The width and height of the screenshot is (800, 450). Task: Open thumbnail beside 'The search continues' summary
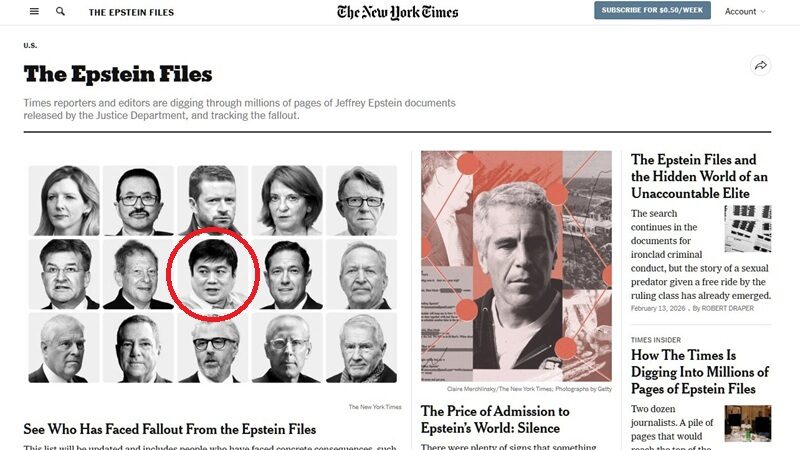[747, 229]
